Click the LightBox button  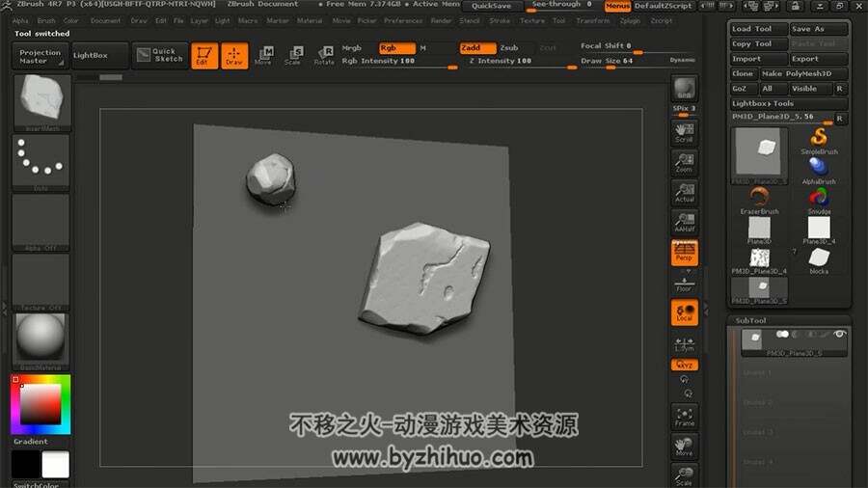point(100,55)
